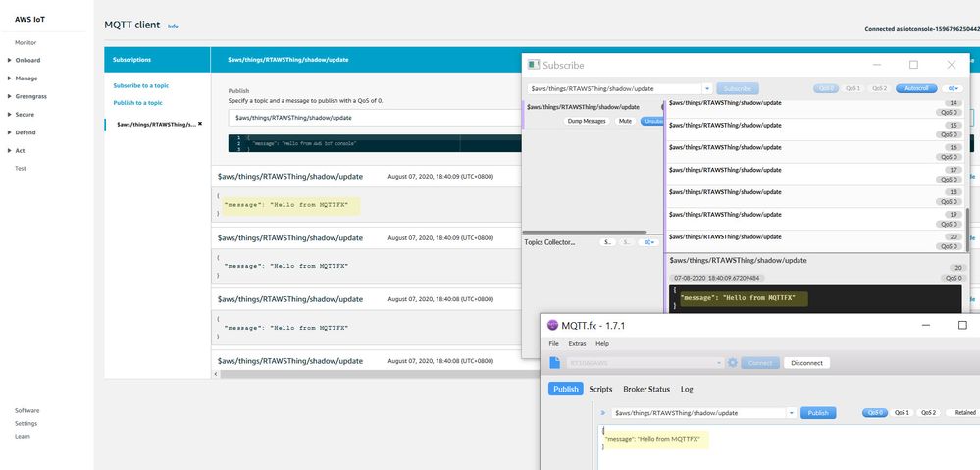
Task: Open the Help menu in MQTT.fx
Action: [602, 343]
